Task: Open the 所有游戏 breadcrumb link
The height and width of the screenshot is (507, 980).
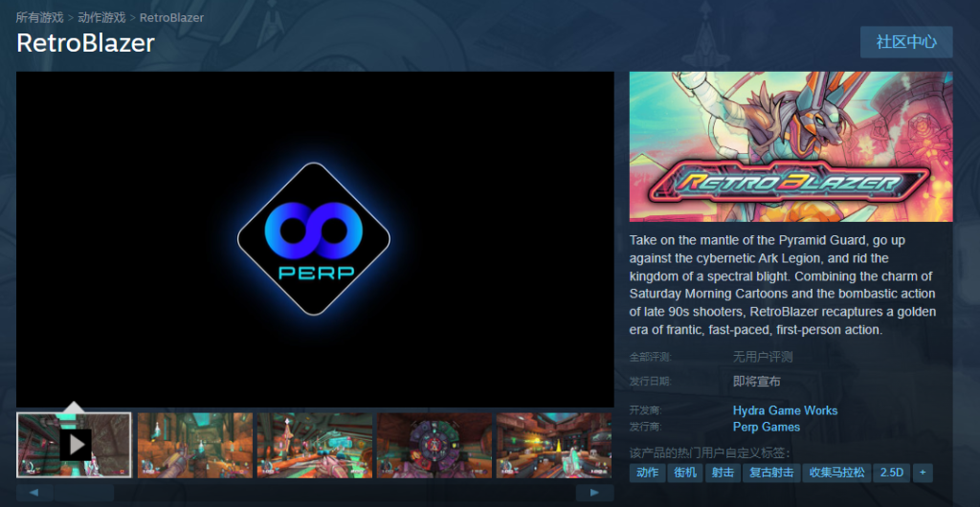Action: tap(40, 17)
